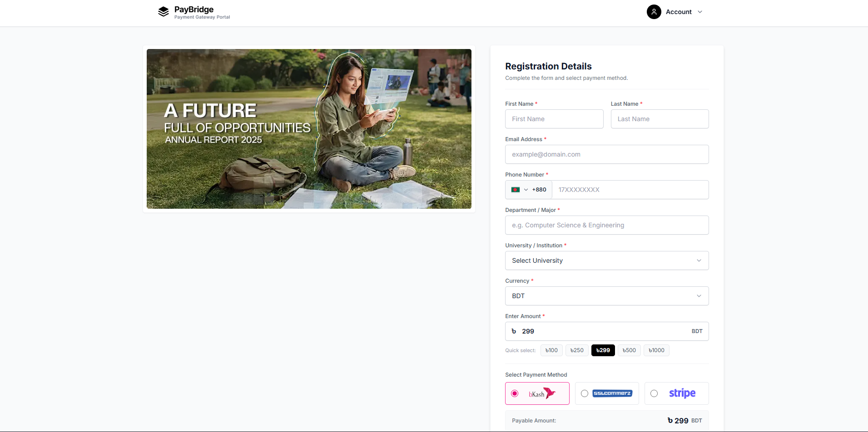
Task: Click the Bangladesh flag icon
Action: tap(516, 190)
